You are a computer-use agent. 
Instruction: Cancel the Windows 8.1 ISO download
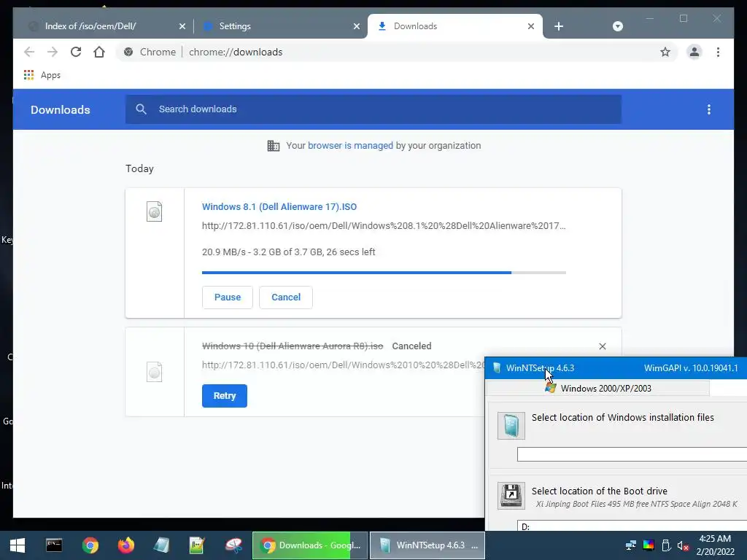point(286,297)
